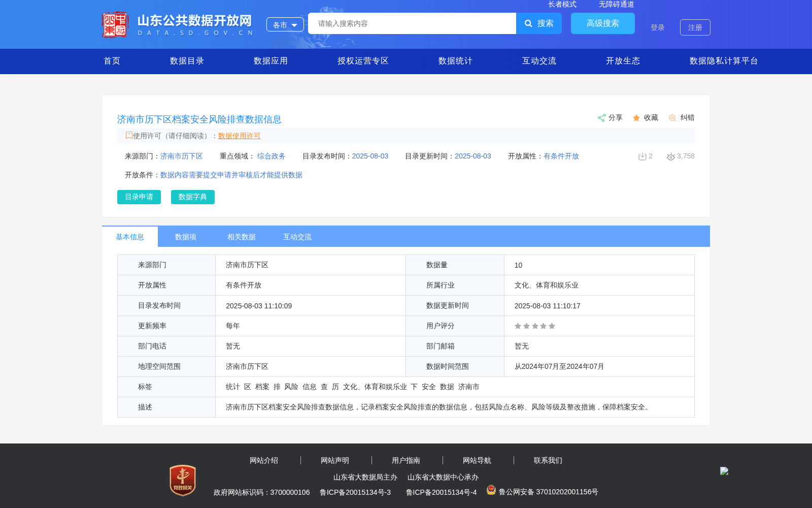Click source department 济南市历下区 link

(182, 156)
